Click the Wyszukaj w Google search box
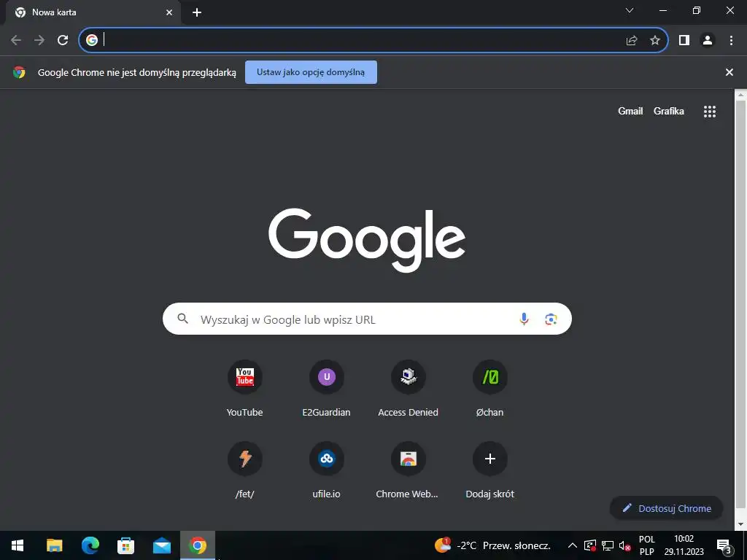747x560 pixels. point(367,319)
